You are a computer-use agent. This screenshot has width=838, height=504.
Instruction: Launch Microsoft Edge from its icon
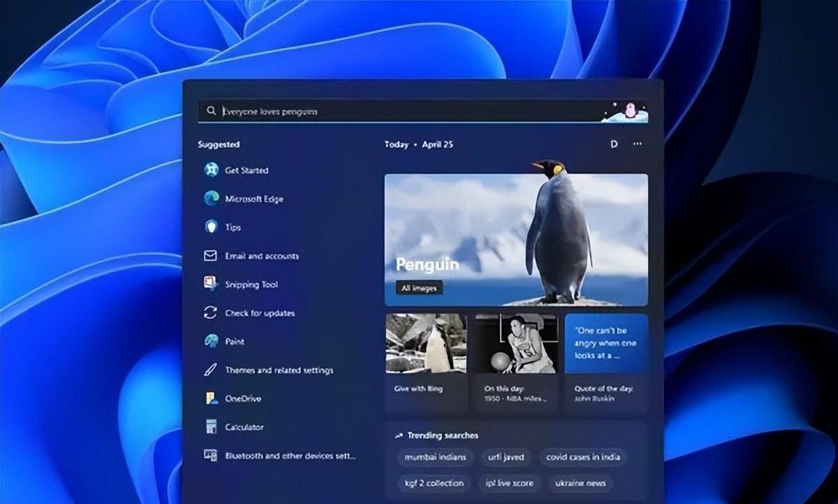coord(211,198)
